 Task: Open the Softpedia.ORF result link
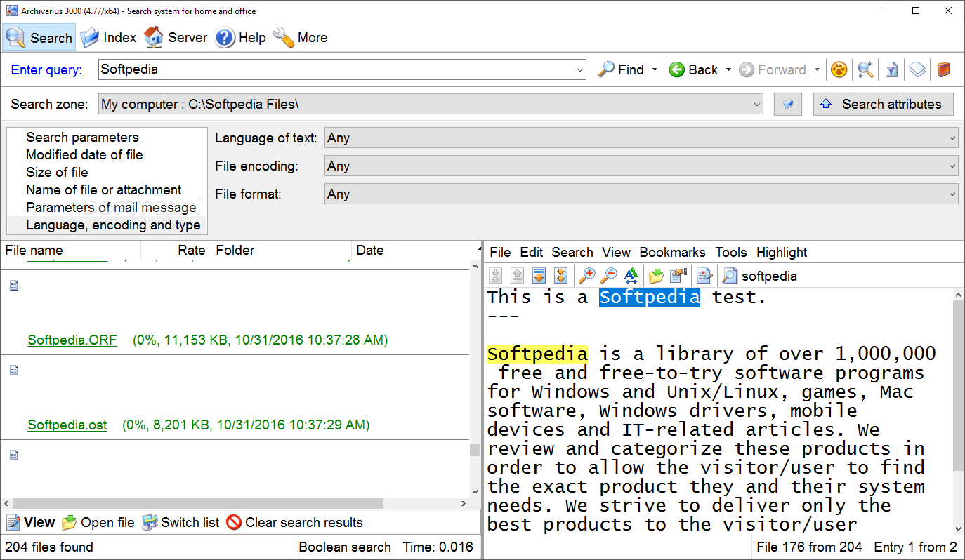click(x=72, y=340)
